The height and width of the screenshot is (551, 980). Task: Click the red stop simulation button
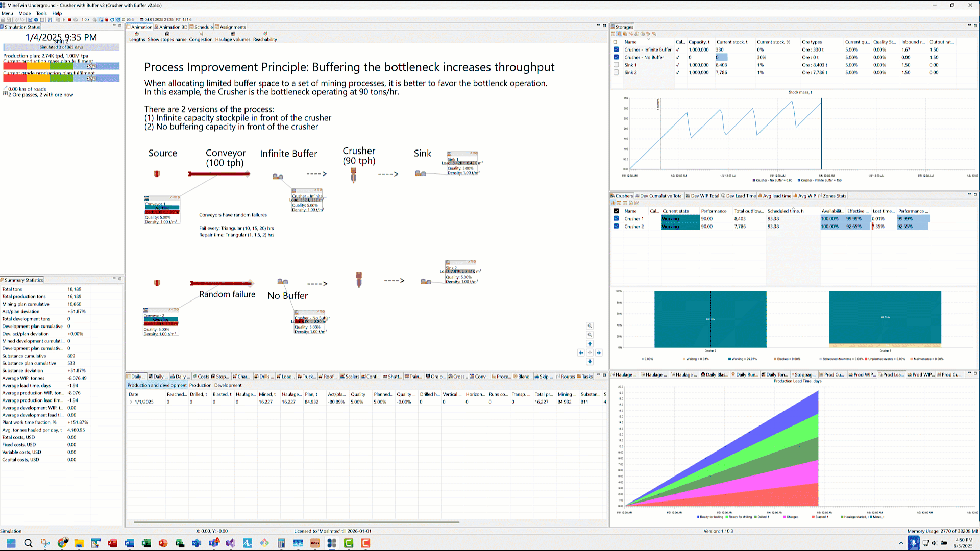point(69,20)
